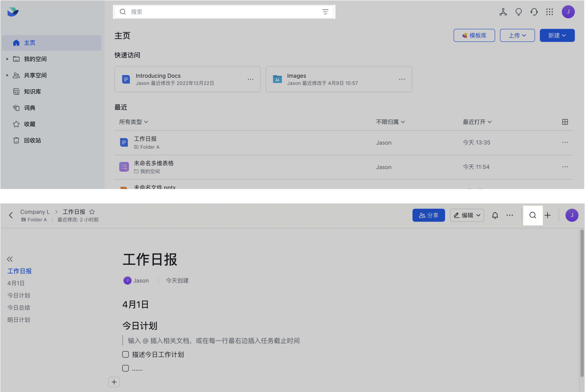Image resolution: width=585 pixels, height=392 pixels.
Task: Click the 今日计划 sidebar tree item
Action: click(x=19, y=296)
